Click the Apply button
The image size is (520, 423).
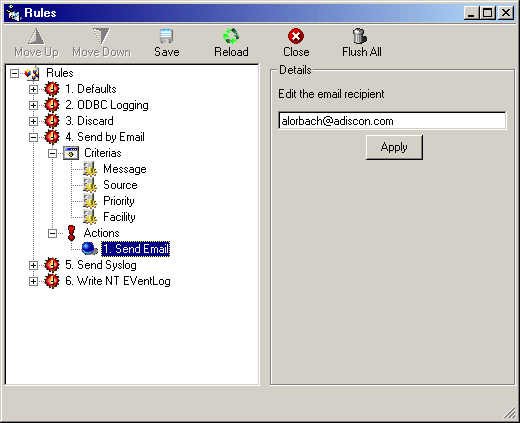[x=394, y=147]
